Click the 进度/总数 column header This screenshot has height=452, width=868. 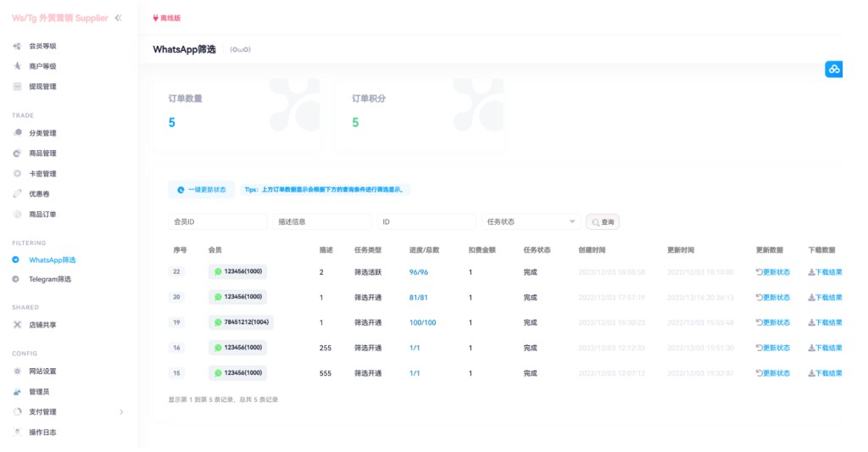pyautogui.click(x=424, y=250)
